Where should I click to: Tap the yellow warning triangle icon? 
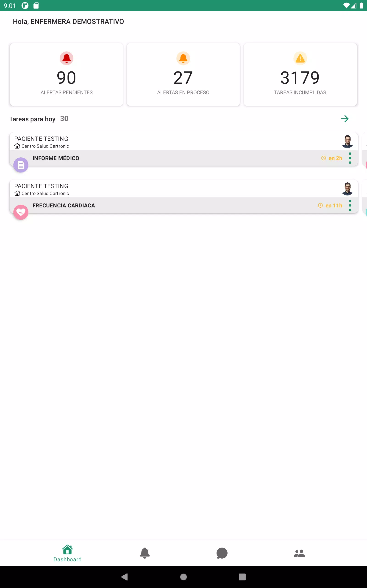(x=300, y=58)
